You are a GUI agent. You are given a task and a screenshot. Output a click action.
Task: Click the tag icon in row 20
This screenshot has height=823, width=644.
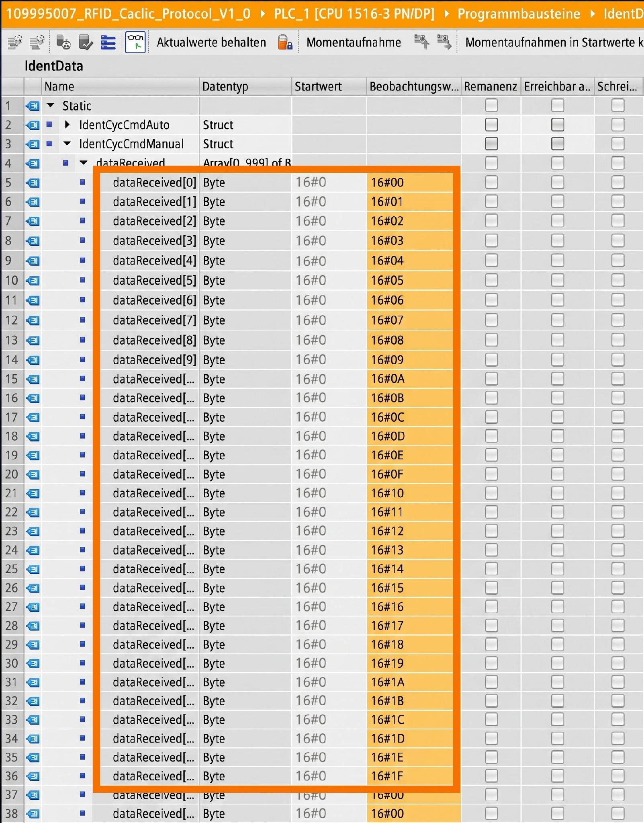click(x=33, y=474)
